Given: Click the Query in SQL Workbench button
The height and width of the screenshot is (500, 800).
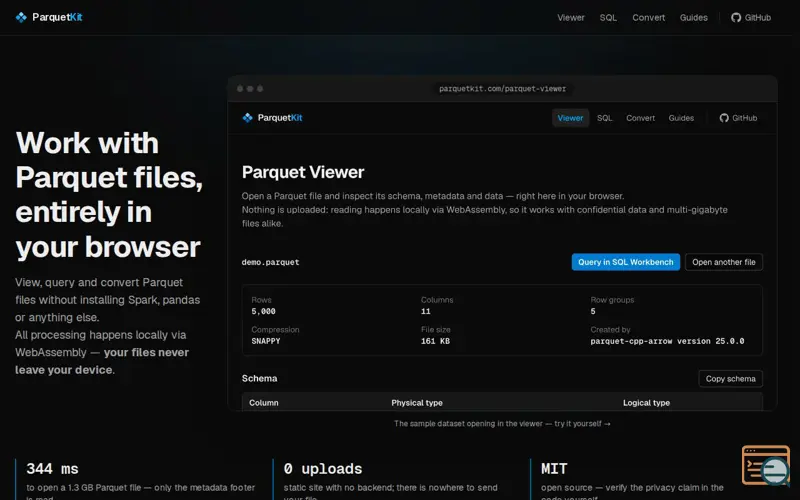Looking at the screenshot, I should pos(626,262).
